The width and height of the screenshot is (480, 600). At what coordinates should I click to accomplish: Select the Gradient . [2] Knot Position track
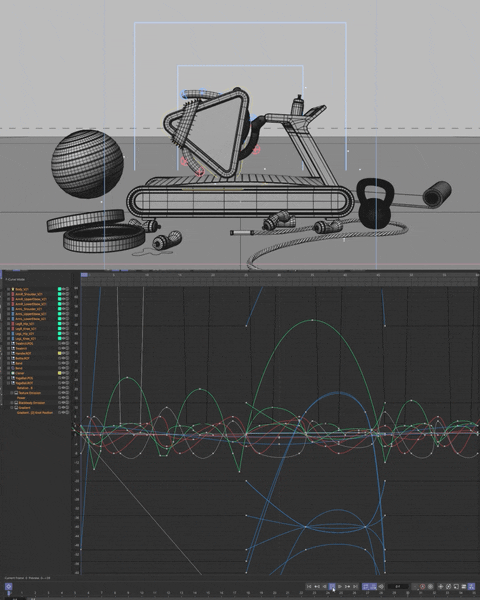pyautogui.click(x=35, y=413)
